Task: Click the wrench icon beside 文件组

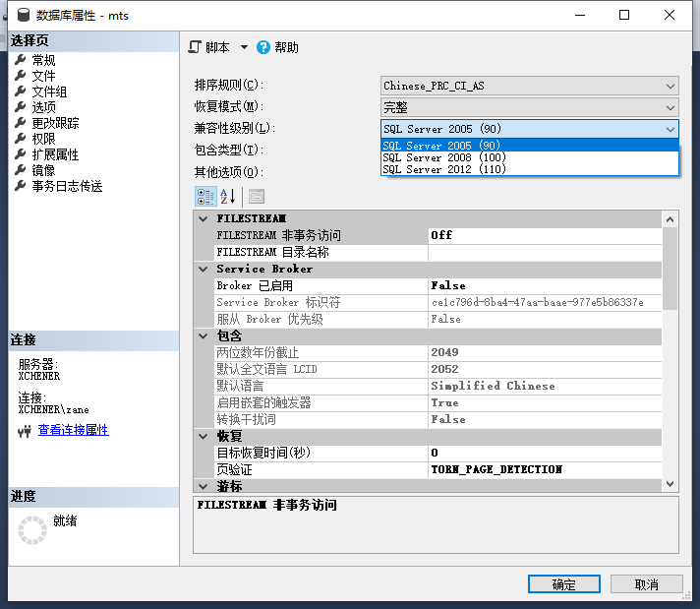Action: pyautogui.click(x=20, y=91)
